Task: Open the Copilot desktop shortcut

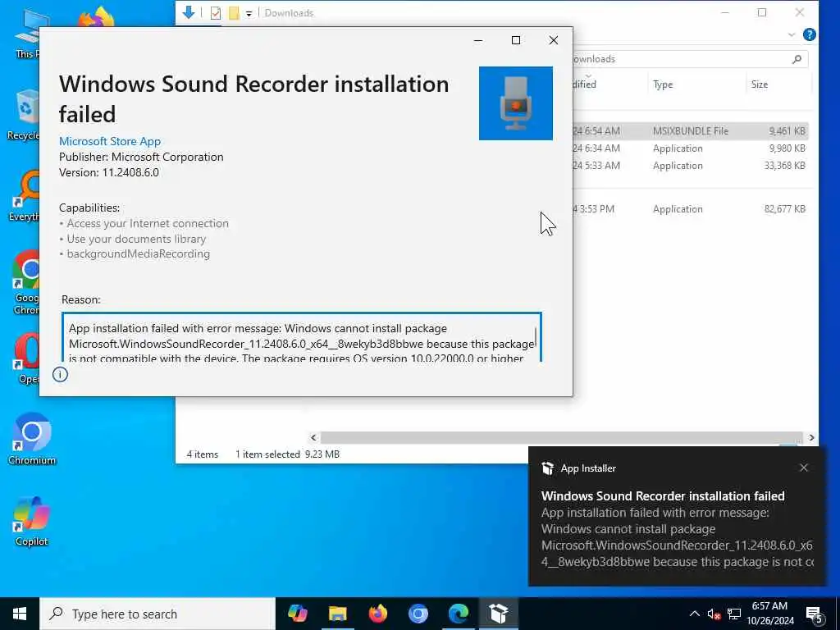Action: [32, 521]
